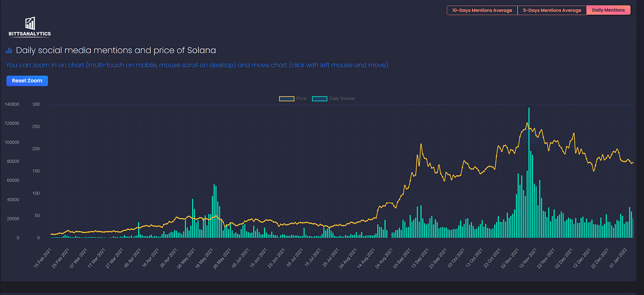Screen dimensions: 644x295
Task: Click the Price legend label
Action: point(302,98)
